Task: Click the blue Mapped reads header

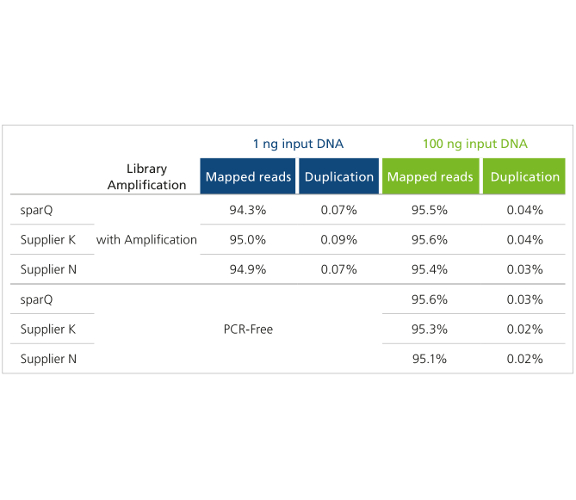Action: (248, 176)
